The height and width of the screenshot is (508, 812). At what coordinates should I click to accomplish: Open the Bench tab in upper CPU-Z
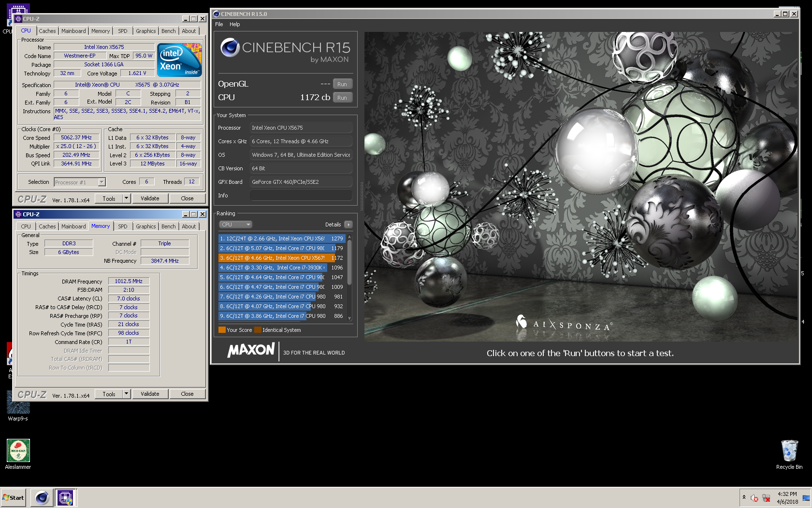point(169,31)
